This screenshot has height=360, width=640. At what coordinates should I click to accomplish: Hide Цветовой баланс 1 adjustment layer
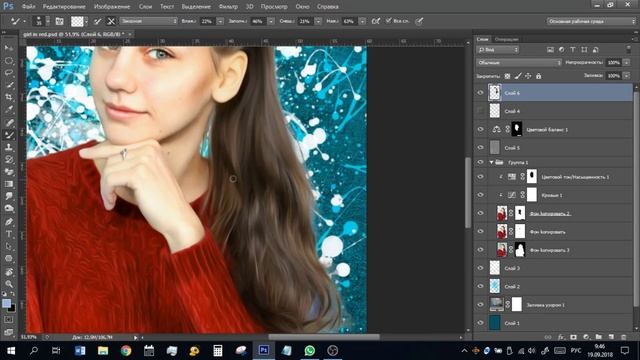click(480, 129)
